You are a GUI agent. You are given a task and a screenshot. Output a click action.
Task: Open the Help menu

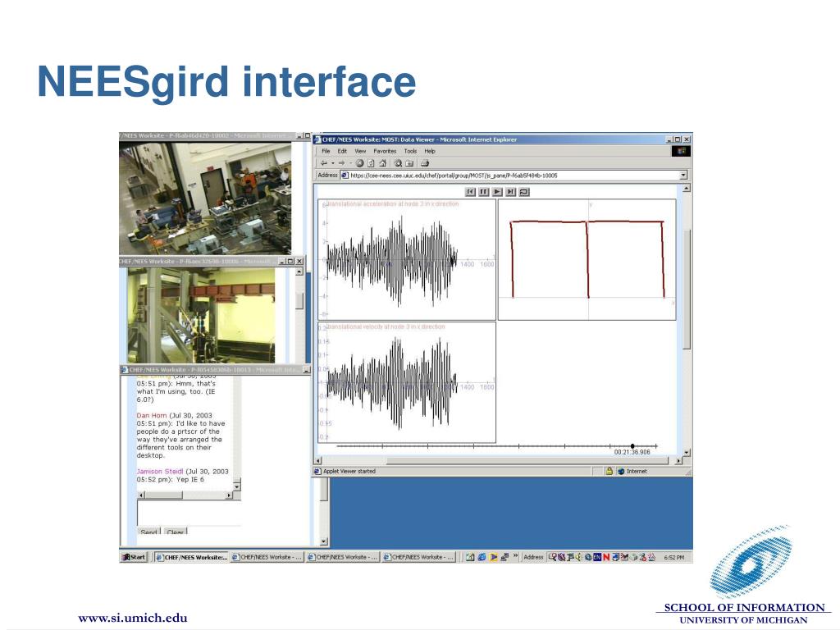(x=430, y=151)
